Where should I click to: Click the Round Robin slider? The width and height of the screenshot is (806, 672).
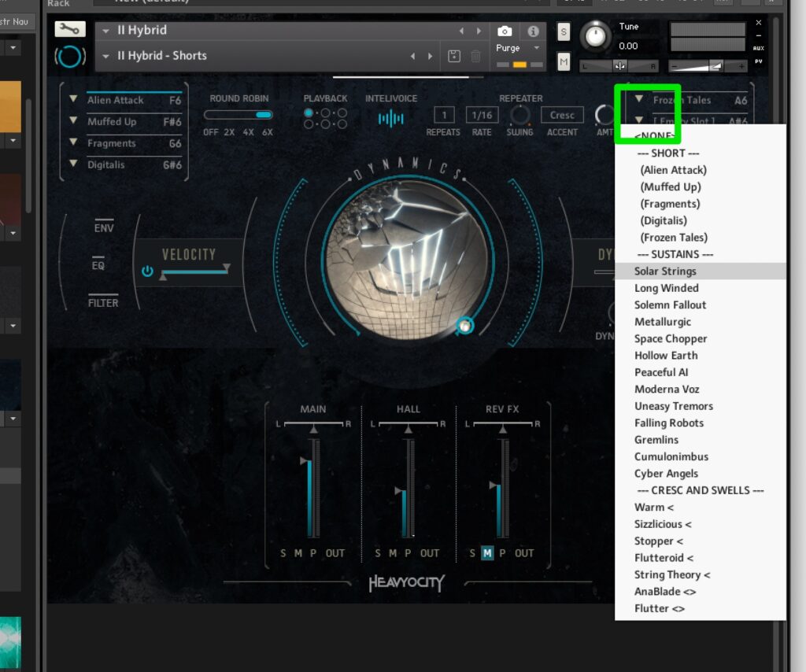(x=238, y=115)
